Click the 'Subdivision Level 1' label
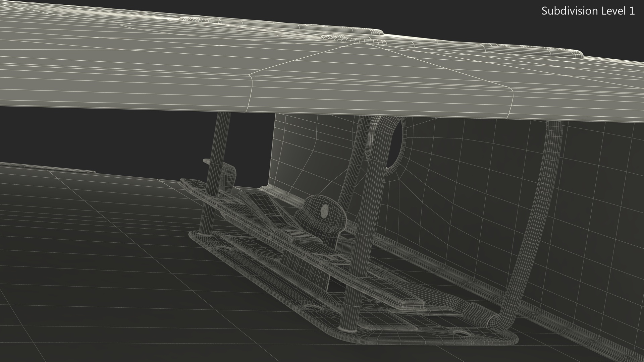 pos(588,11)
